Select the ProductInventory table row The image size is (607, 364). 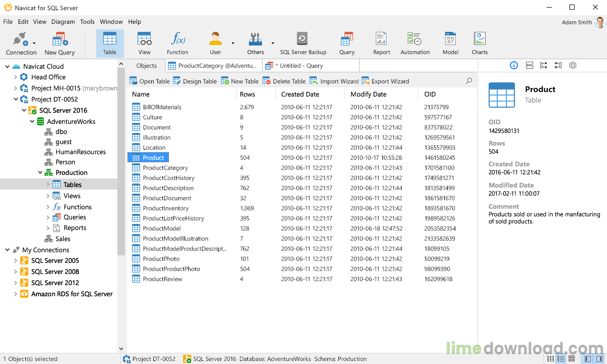pyautogui.click(x=165, y=208)
